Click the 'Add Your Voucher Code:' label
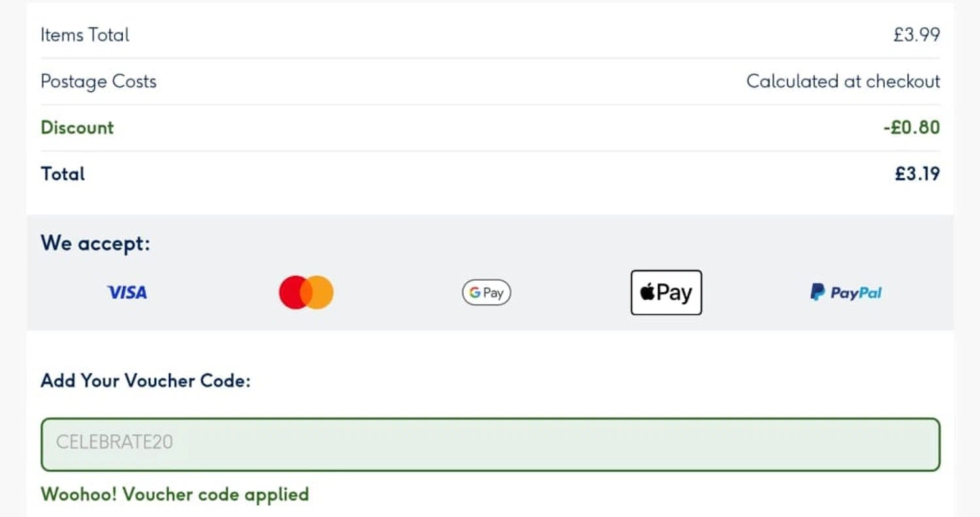Screen dimensions: 980x517 coord(145,381)
